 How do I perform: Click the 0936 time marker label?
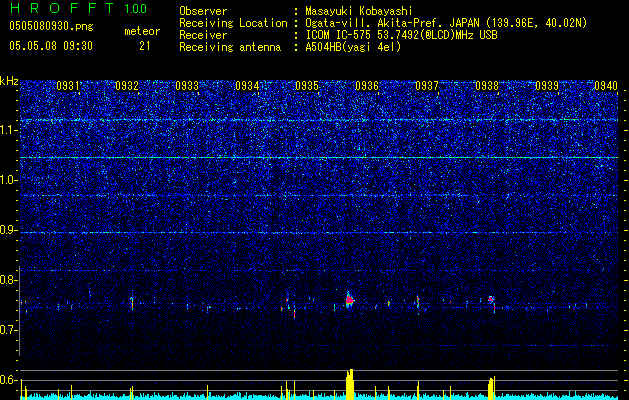(366, 86)
